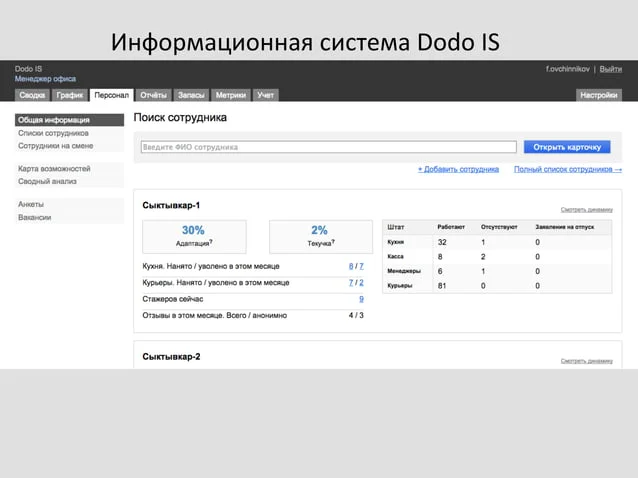Click kitchen fired count link 7
This screenshot has width=638, height=478.
[x=361, y=266]
